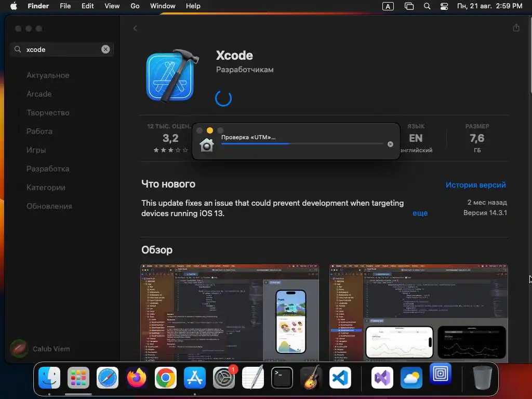Open Trash from the Dock
532x399 pixels.
tap(483, 377)
